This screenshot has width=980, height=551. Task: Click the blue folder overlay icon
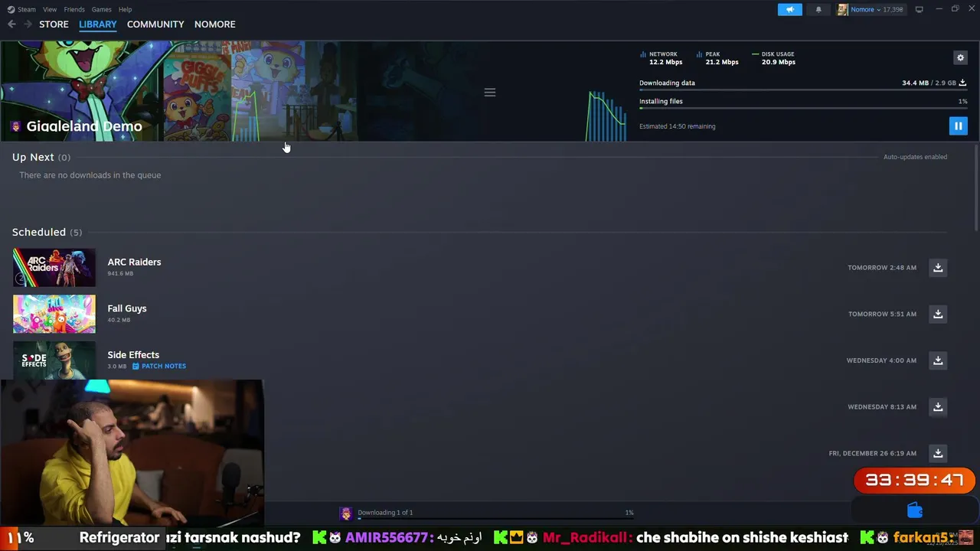coord(915,510)
